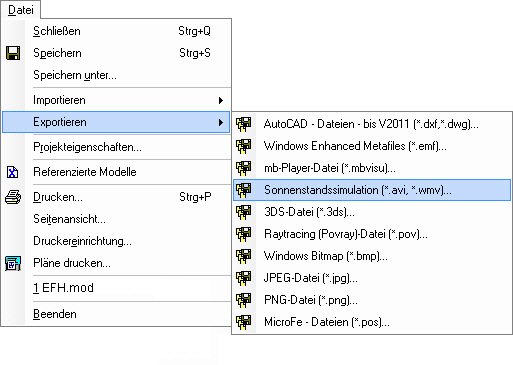
Task: Click the plotter icon beside Pläne drucken
Action: coord(13,263)
